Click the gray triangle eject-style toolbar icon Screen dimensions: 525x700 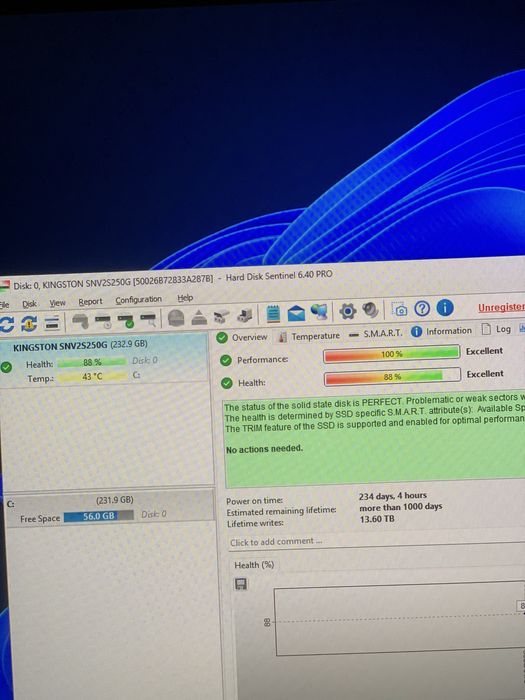pos(199,317)
